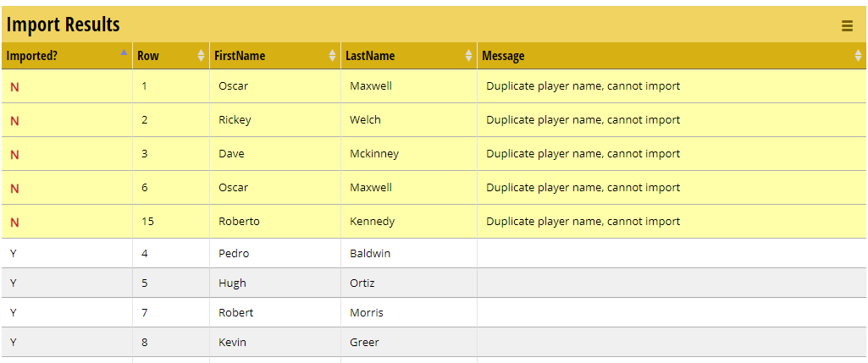The image size is (868, 363).
Task: Open the Import Results hamburger menu
Action: tap(847, 26)
